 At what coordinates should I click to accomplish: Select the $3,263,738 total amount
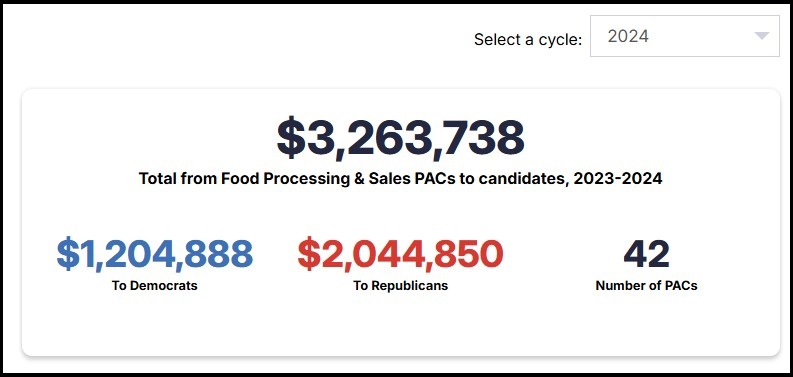401,138
